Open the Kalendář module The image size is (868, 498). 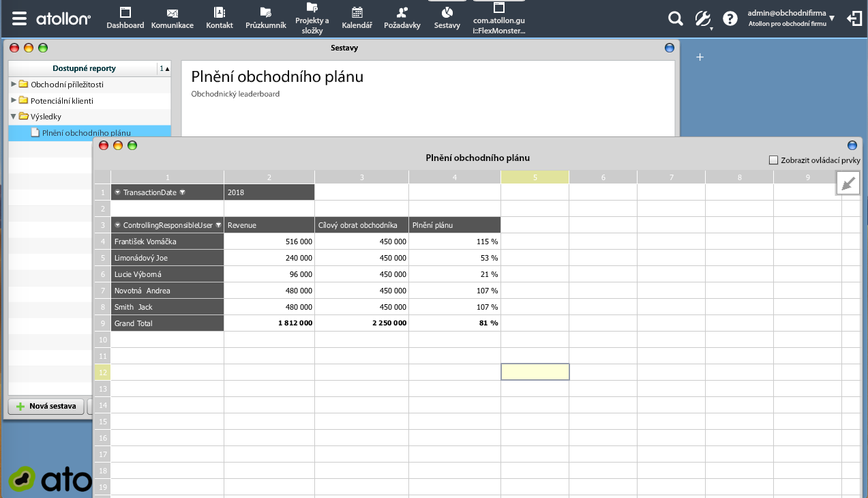click(x=357, y=18)
